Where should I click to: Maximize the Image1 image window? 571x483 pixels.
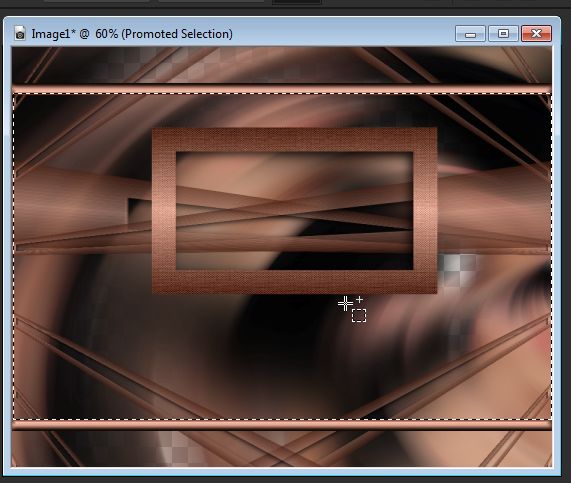click(503, 34)
